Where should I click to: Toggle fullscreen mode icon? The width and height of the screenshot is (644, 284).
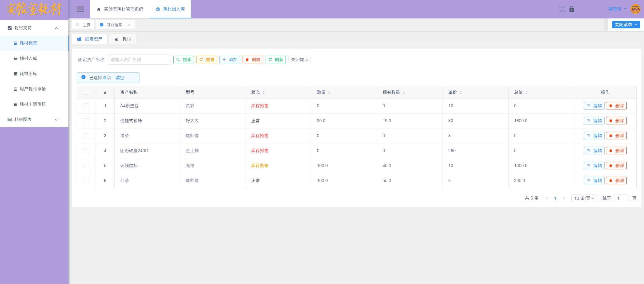point(562,9)
